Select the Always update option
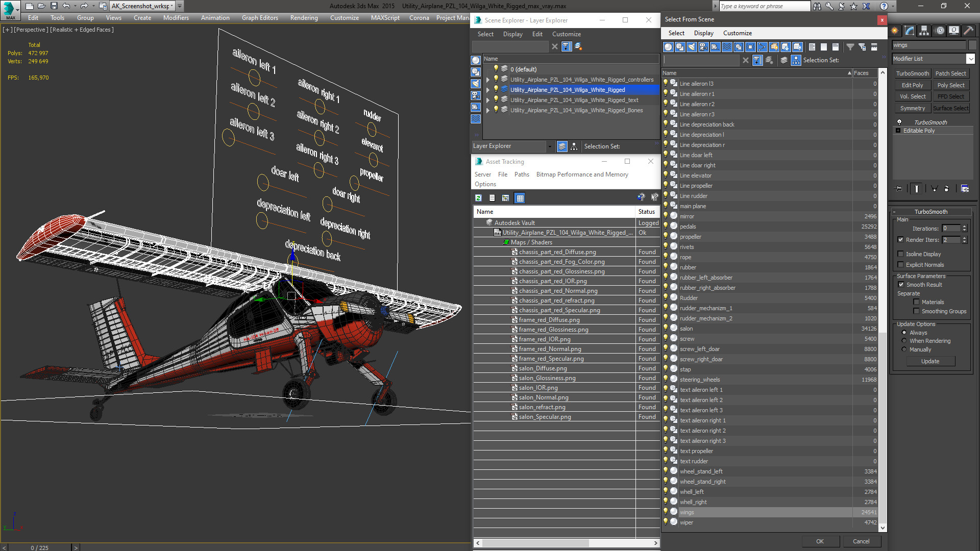The width and height of the screenshot is (980, 551). coord(904,333)
